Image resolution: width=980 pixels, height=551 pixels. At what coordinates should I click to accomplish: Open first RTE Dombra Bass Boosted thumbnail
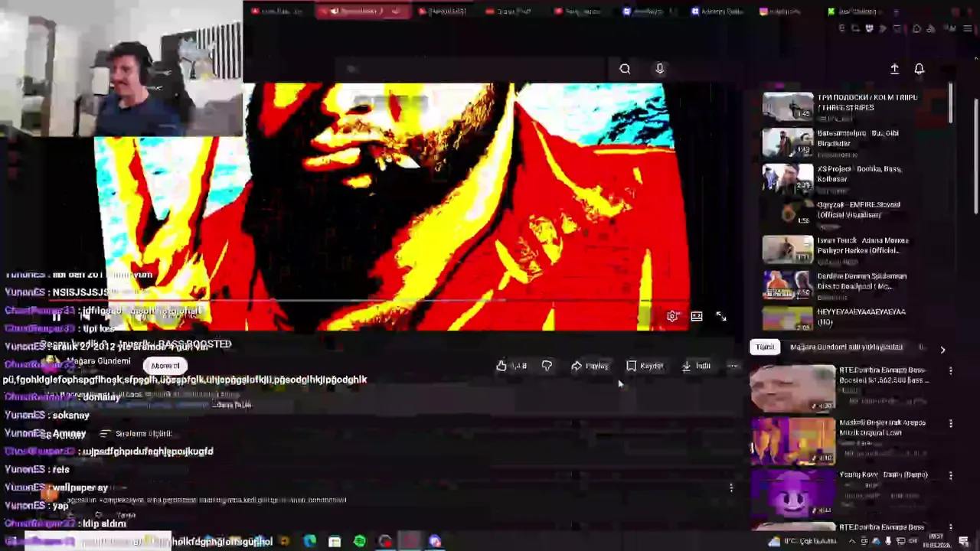pos(792,388)
